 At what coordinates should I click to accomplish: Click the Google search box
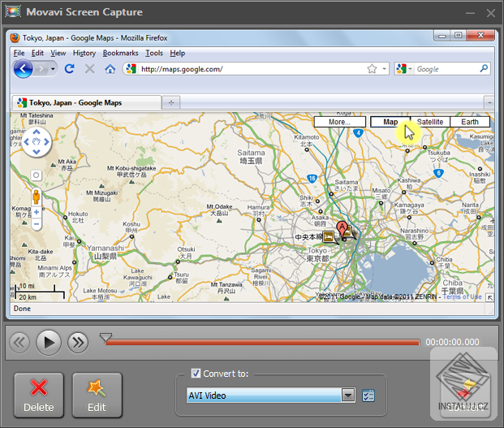(x=446, y=69)
